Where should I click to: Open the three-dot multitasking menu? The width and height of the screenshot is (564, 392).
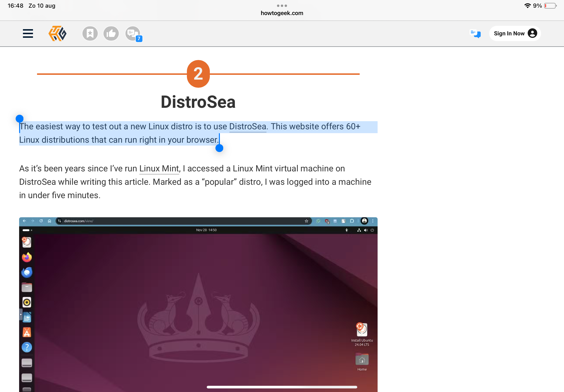pyautogui.click(x=282, y=5)
